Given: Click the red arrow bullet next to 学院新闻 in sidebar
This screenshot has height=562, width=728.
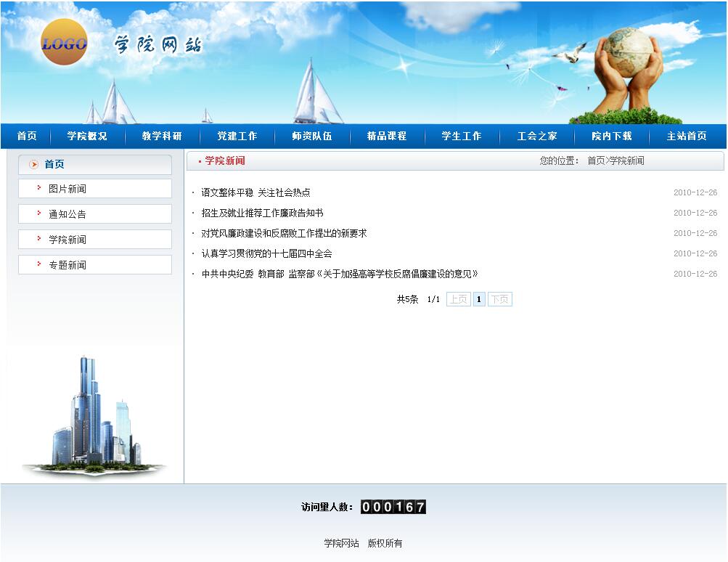Looking at the screenshot, I should click(x=39, y=239).
